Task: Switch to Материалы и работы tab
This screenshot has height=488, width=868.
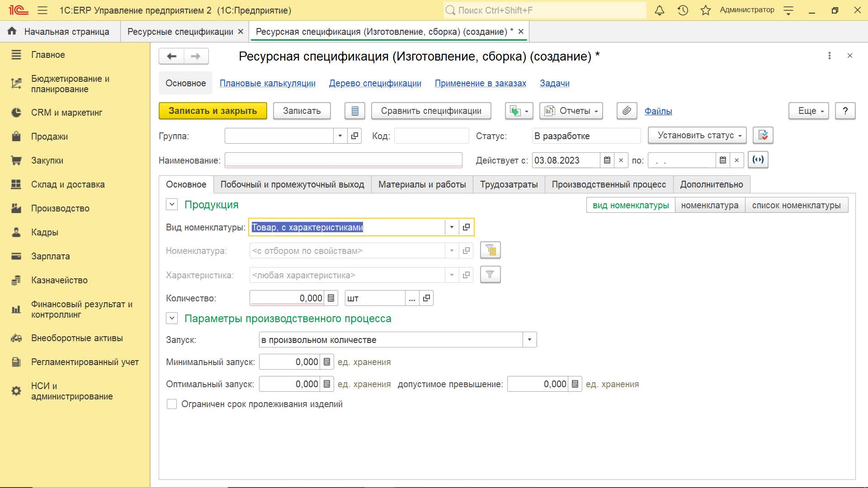Action: point(422,184)
